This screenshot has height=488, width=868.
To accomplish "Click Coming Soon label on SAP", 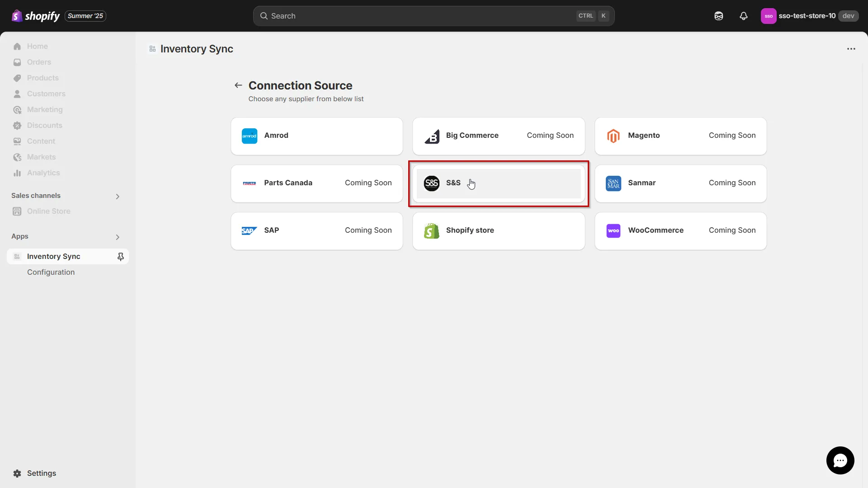I will [x=368, y=230].
